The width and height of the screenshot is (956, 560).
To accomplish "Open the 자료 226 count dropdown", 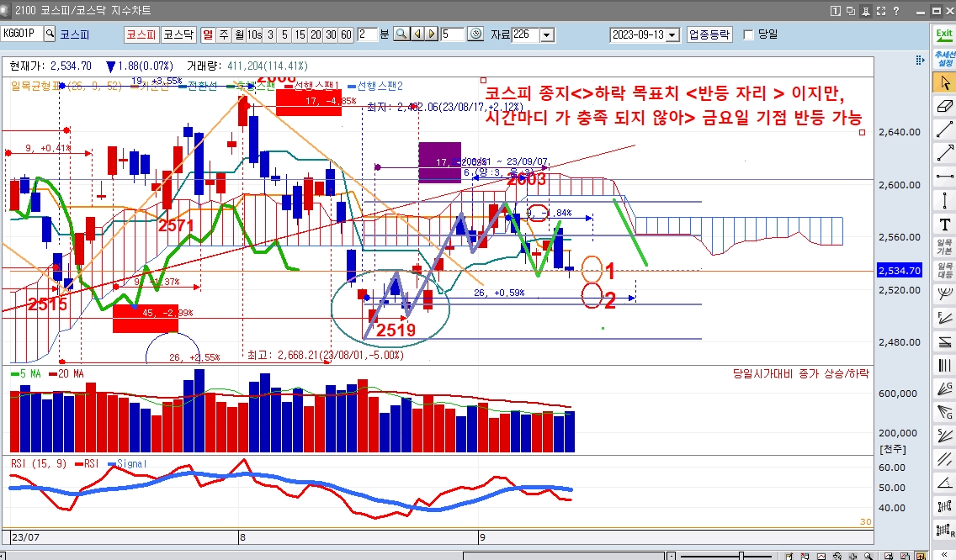I will [547, 35].
